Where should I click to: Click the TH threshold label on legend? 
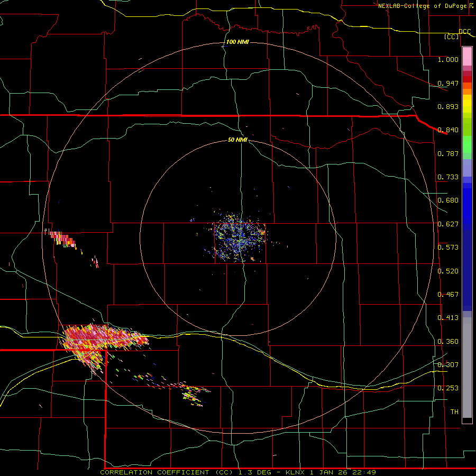[454, 412]
